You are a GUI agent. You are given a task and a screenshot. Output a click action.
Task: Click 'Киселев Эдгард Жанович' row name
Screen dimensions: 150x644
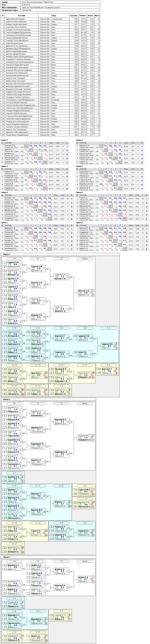point(15,54)
